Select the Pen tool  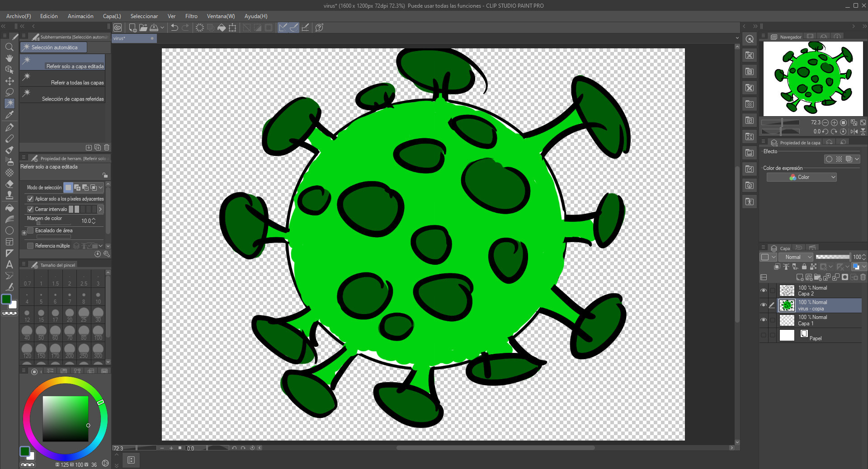tap(9, 127)
